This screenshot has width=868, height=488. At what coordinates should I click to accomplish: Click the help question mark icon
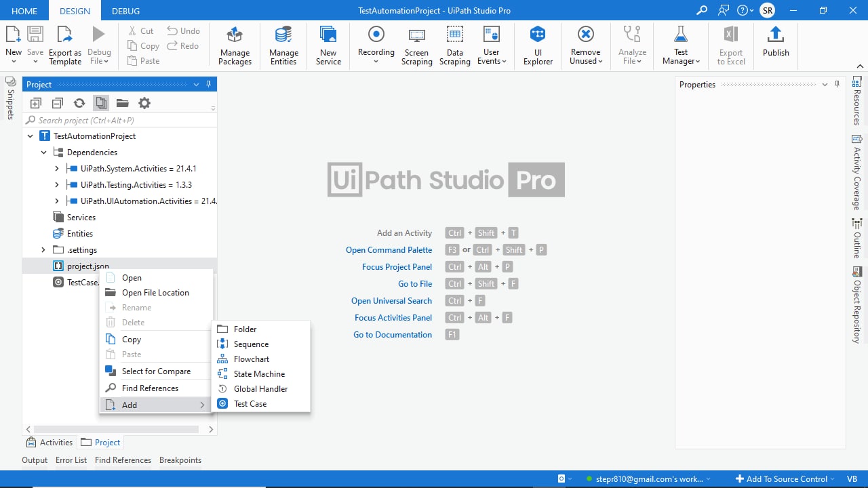(742, 10)
